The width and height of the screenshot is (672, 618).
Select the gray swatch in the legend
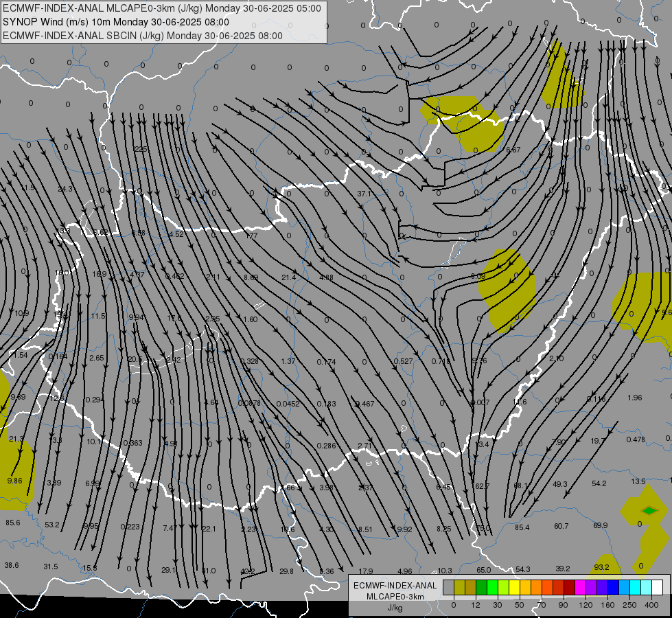pos(448,588)
